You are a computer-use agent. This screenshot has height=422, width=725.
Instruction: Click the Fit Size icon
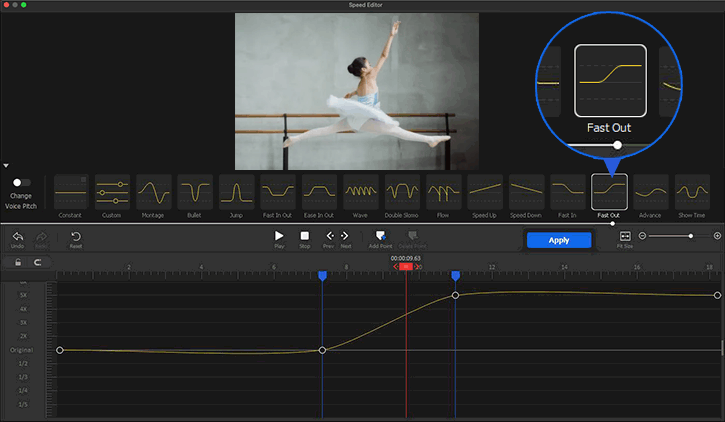click(x=625, y=236)
